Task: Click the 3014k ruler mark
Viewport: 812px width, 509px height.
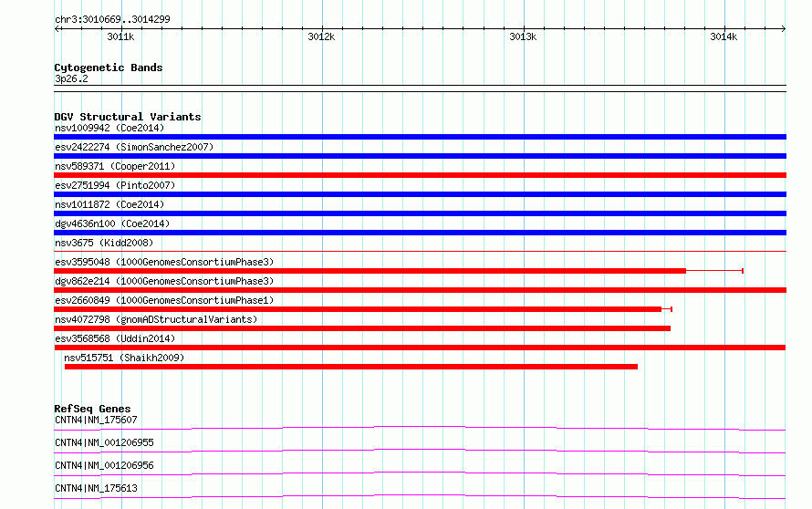Action: (x=724, y=36)
